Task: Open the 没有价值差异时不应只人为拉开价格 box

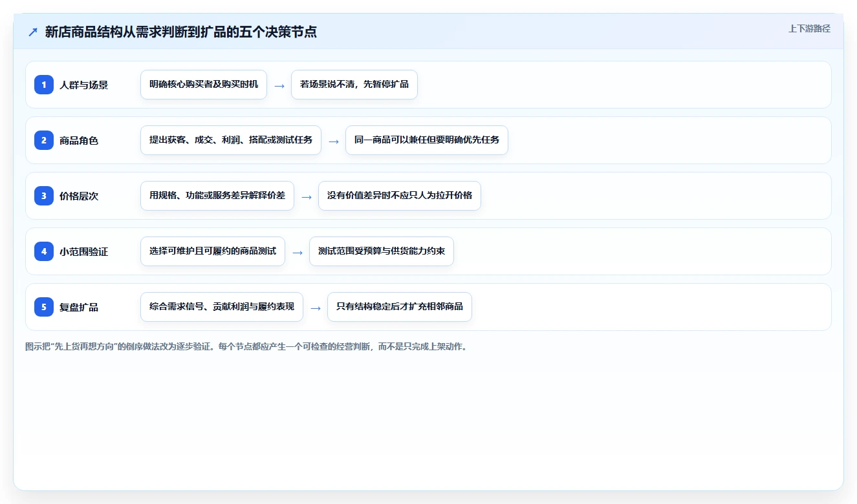Action: pyautogui.click(x=400, y=196)
